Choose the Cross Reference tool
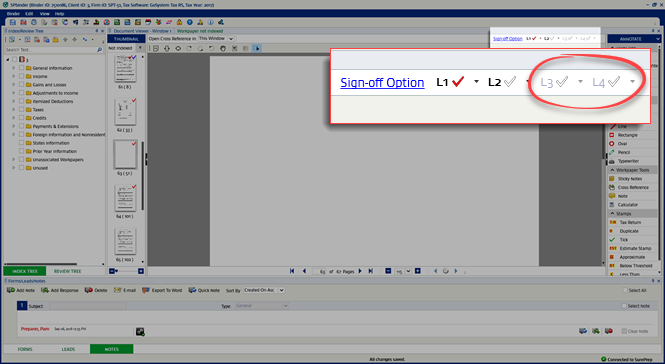This screenshot has width=665, height=364. point(633,188)
